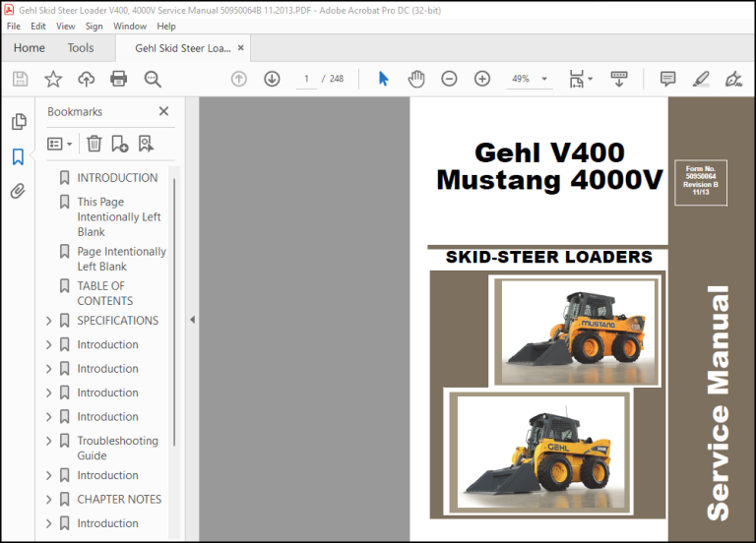Collapse the navigation pane with left arrow
Viewport: 756px width, 543px height.
192,320
